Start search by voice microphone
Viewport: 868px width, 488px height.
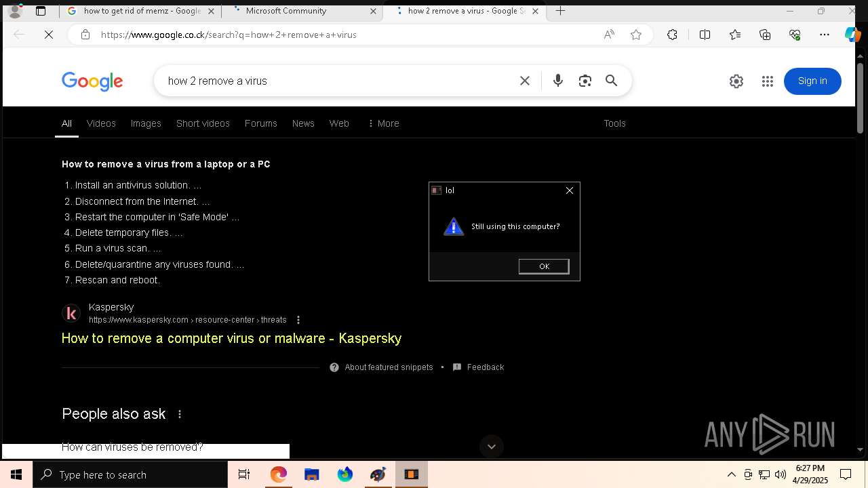[558, 81]
